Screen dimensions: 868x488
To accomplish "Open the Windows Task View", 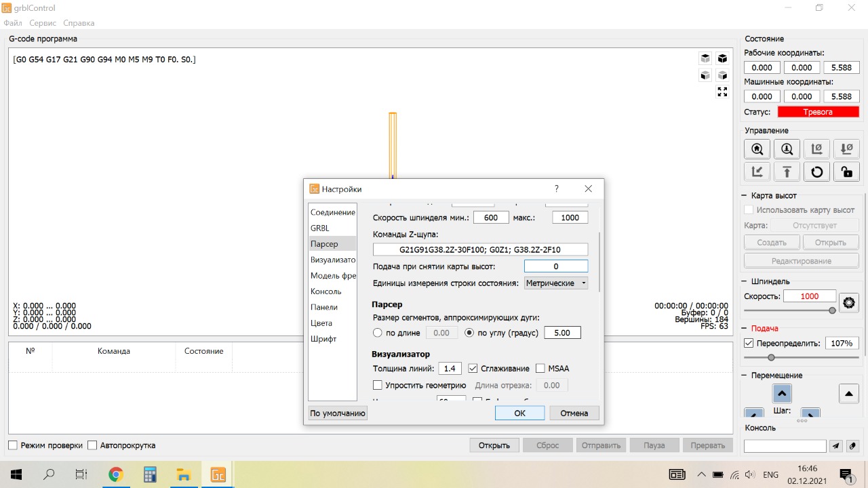I will pos(81,474).
